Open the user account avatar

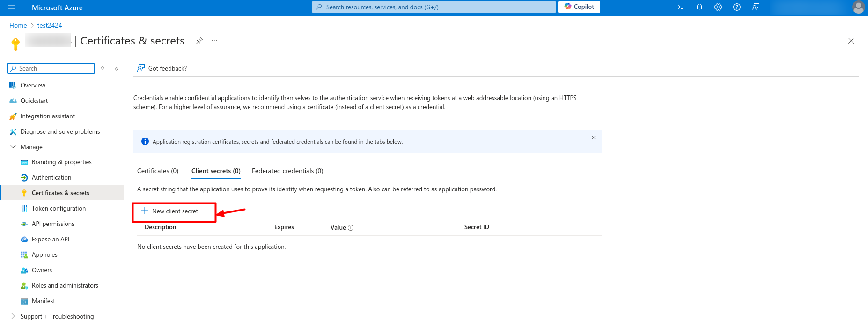858,7
